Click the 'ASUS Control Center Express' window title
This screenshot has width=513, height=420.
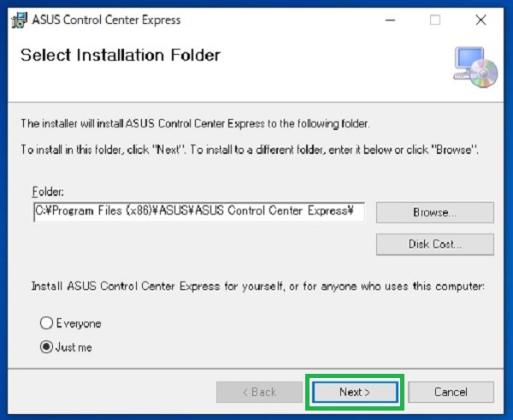click(x=106, y=20)
